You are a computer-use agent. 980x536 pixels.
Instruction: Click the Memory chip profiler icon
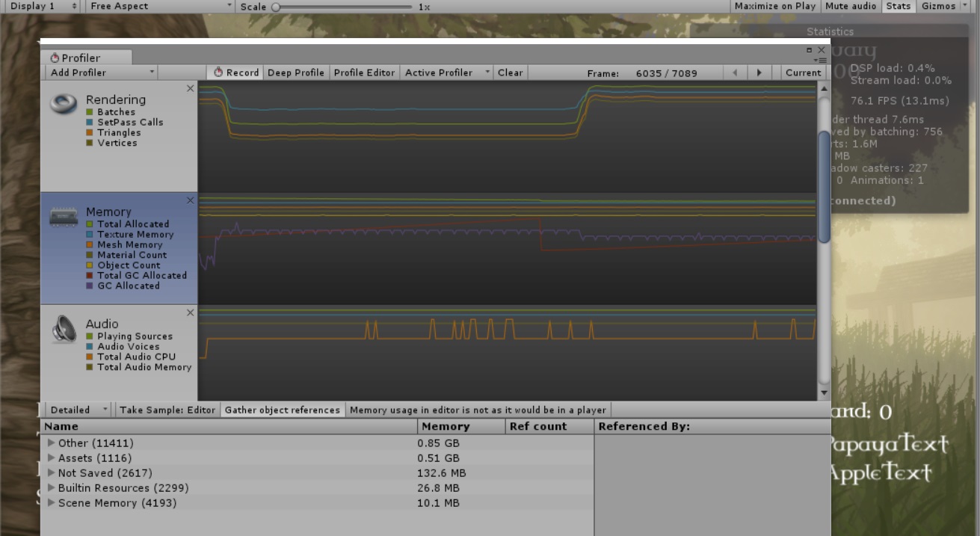[x=63, y=217]
